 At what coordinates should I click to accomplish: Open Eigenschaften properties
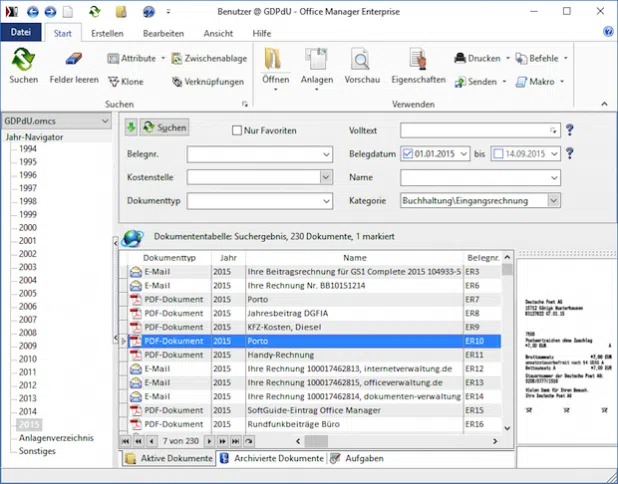[418, 59]
